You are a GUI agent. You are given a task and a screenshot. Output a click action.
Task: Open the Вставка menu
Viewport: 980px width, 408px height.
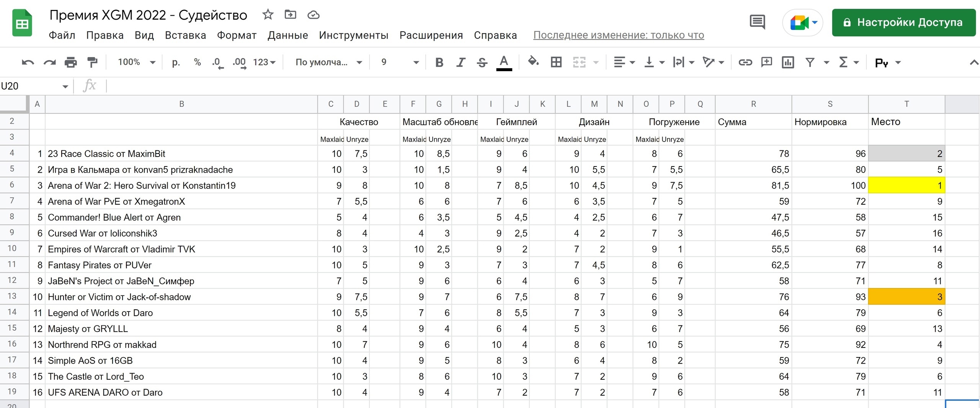(x=185, y=35)
